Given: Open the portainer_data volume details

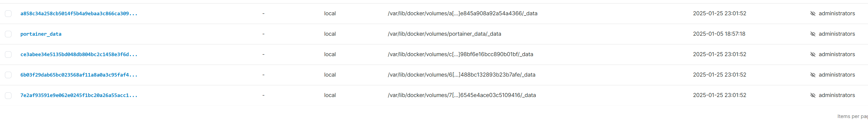Looking at the screenshot, I should coord(41,34).
